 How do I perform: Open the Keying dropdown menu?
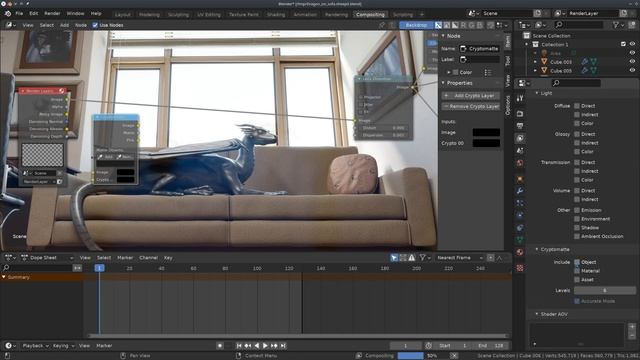click(x=63, y=346)
